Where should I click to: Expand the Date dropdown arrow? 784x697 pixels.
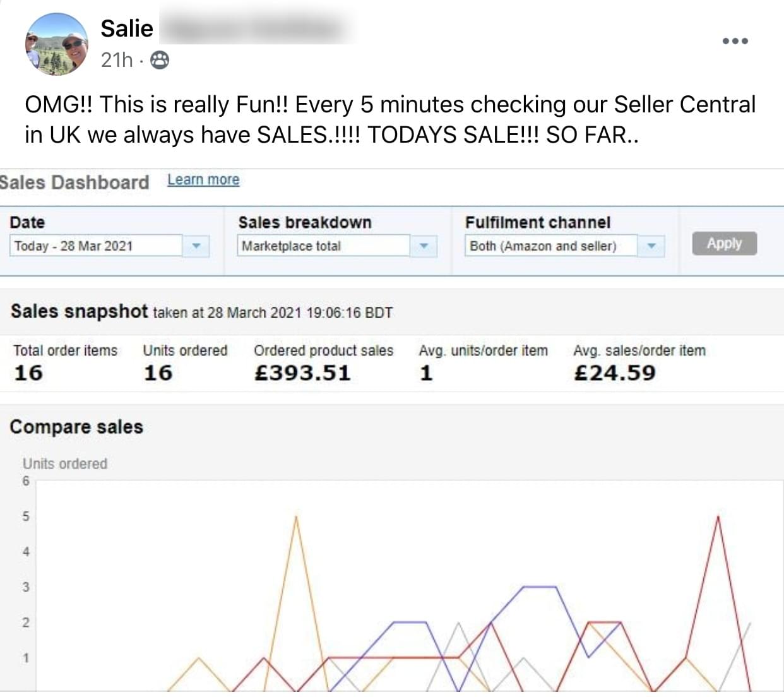point(196,246)
